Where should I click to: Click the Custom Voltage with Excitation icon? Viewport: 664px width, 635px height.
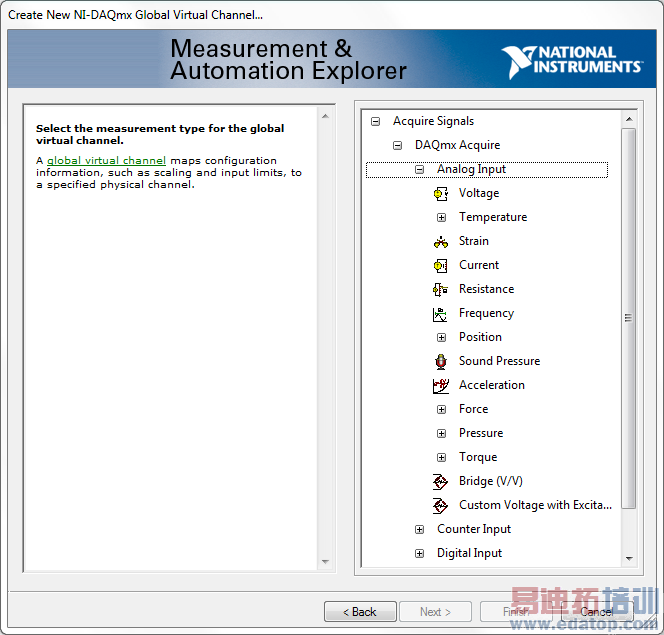pyautogui.click(x=440, y=505)
